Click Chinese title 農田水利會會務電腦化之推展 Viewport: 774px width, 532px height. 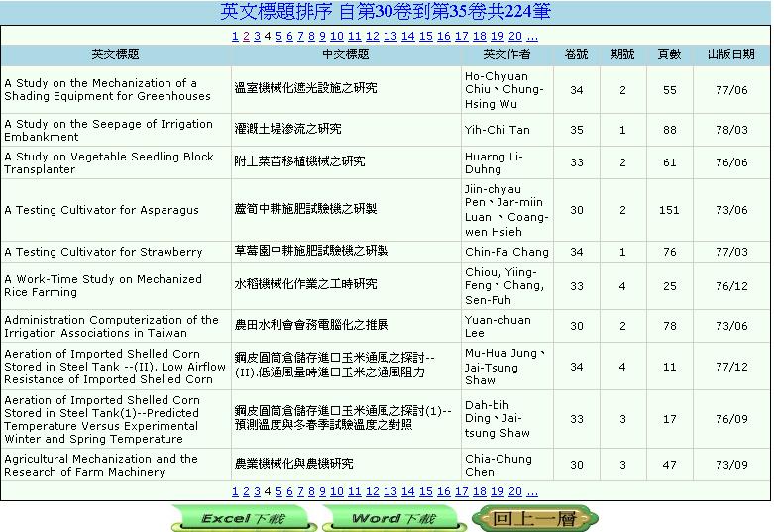tap(311, 325)
